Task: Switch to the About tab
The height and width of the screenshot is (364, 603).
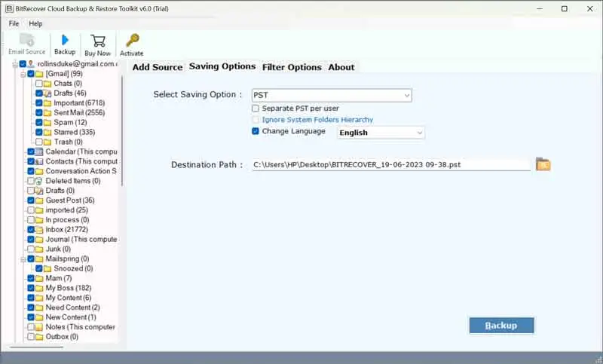Action: [x=341, y=67]
